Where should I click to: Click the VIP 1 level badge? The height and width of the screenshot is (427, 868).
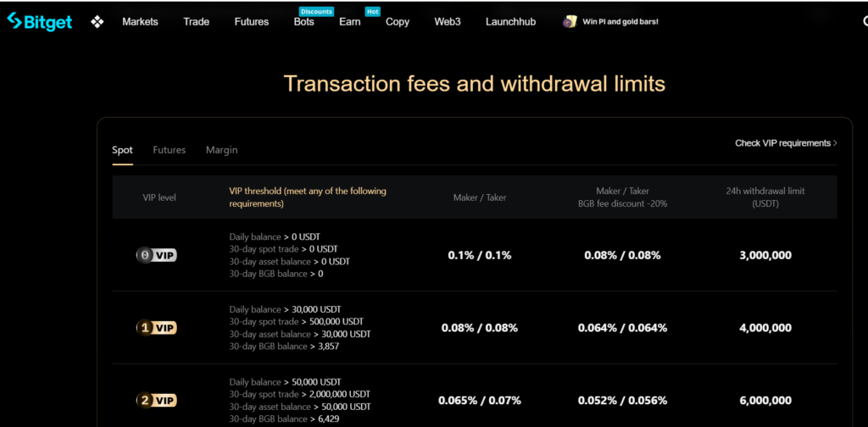click(x=156, y=328)
